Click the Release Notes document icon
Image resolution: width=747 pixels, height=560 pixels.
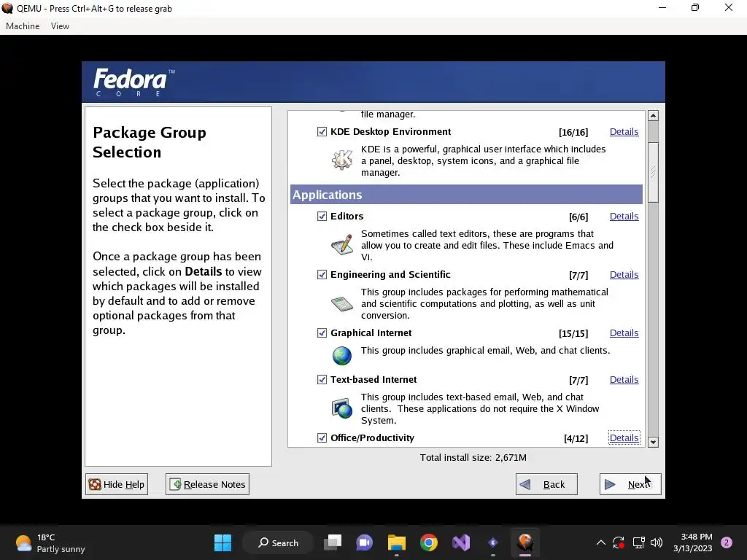point(175,484)
